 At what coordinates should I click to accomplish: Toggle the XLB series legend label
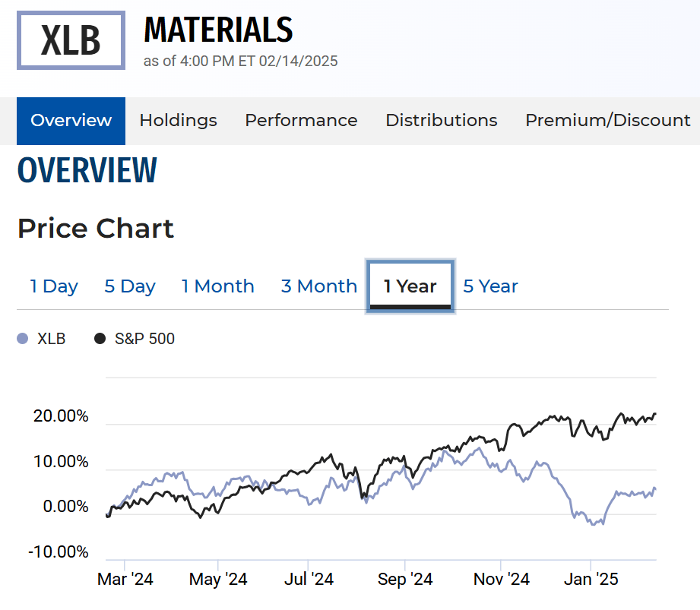(x=52, y=339)
